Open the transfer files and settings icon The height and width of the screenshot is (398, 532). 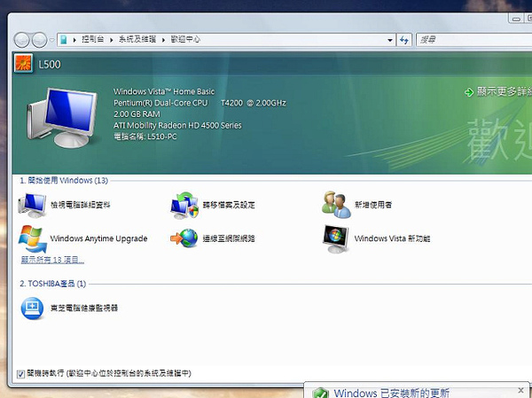tap(184, 205)
